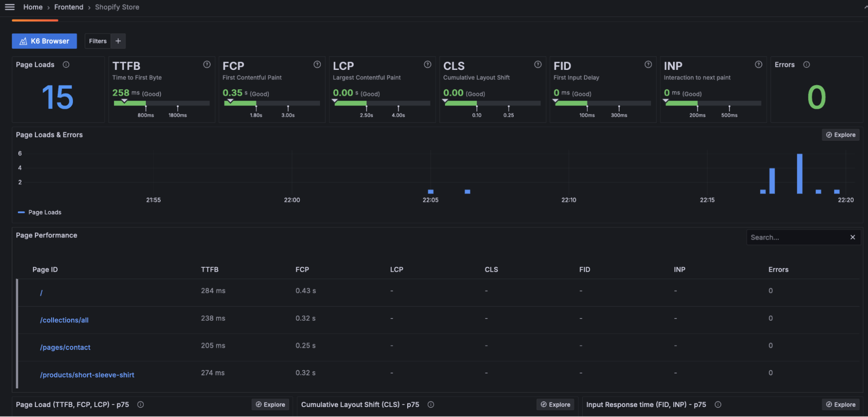
Task: Open the Filters selector
Action: tap(97, 41)
